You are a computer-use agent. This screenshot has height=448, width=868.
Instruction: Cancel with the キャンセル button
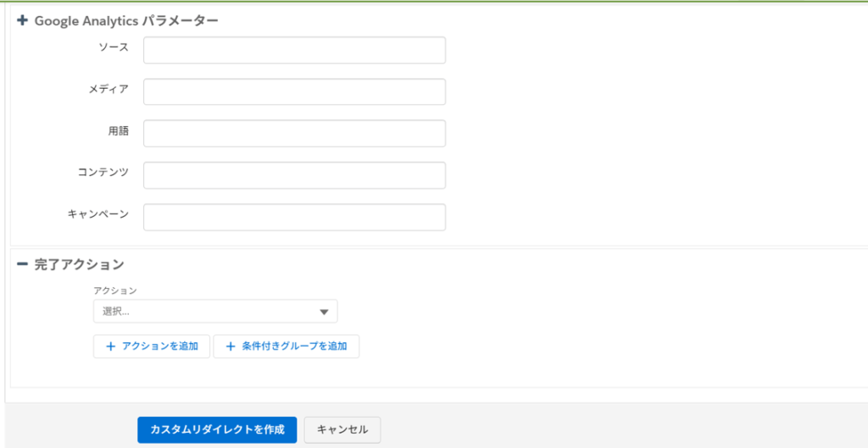342,429
